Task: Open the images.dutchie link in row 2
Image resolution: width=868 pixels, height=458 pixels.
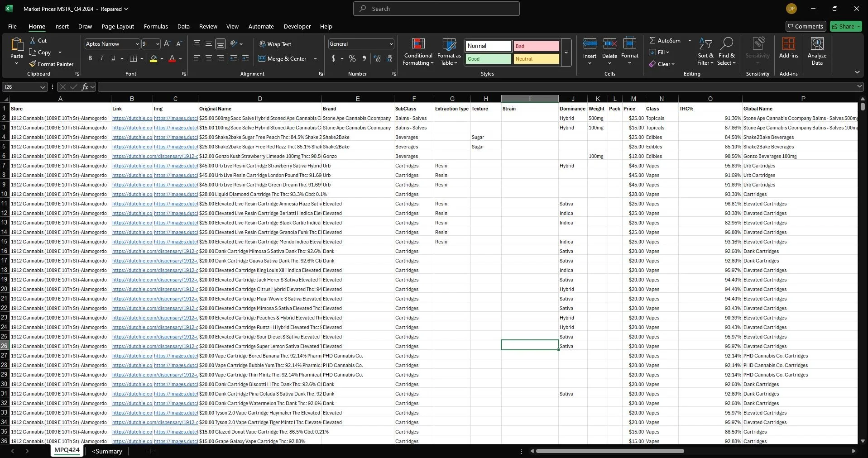Action: [176, 118]
